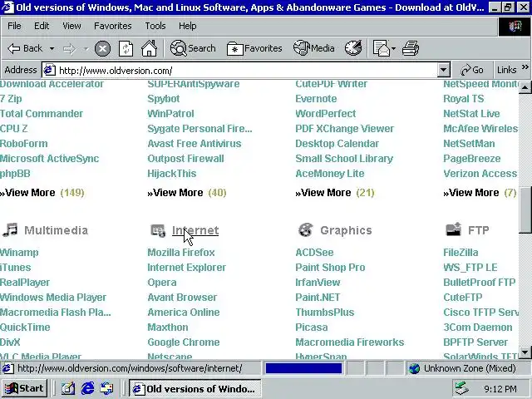Open the Help menu
532x399 pixels.
click(x=187, y=26)
